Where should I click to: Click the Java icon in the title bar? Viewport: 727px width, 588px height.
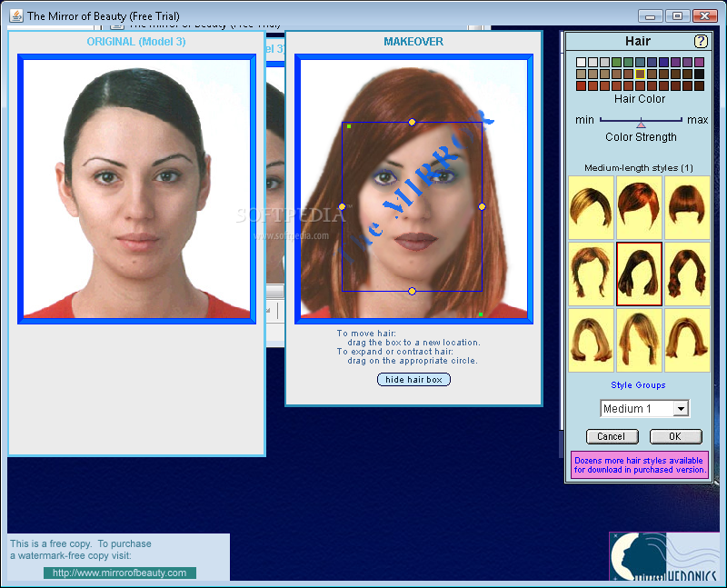16,16
